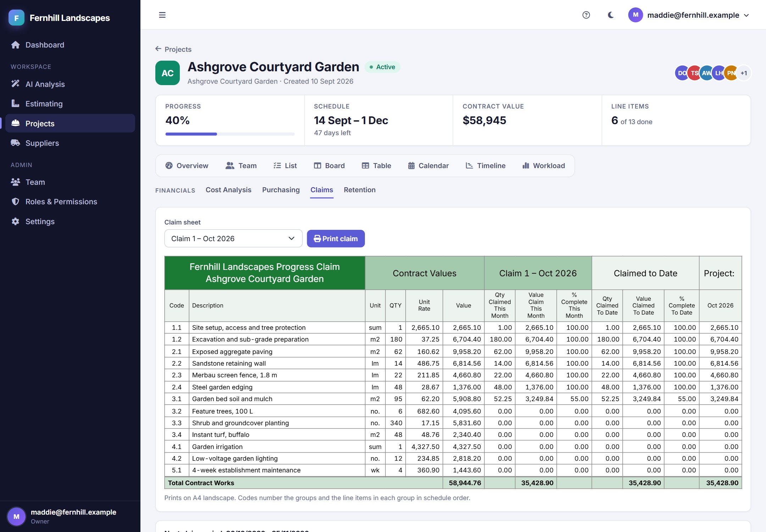Screen dimensions: 766x532
Task: Switch to the Calendar view
Action: click(428, 166)
